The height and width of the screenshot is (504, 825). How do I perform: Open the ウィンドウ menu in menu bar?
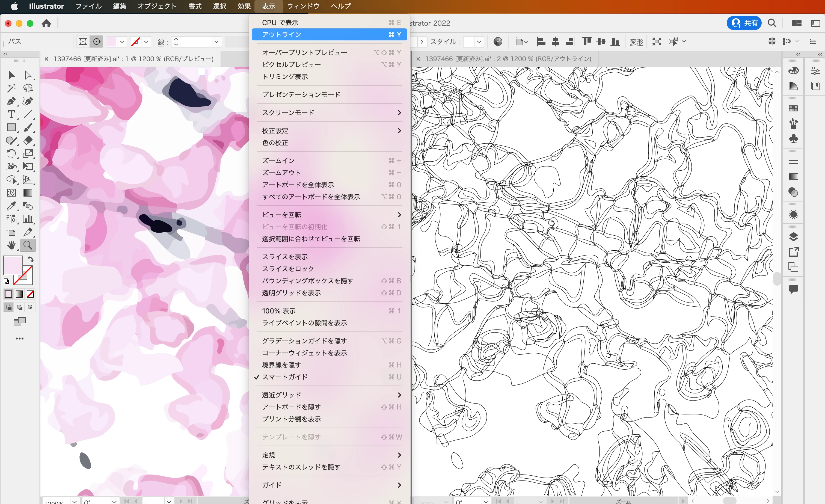(303, 6)
